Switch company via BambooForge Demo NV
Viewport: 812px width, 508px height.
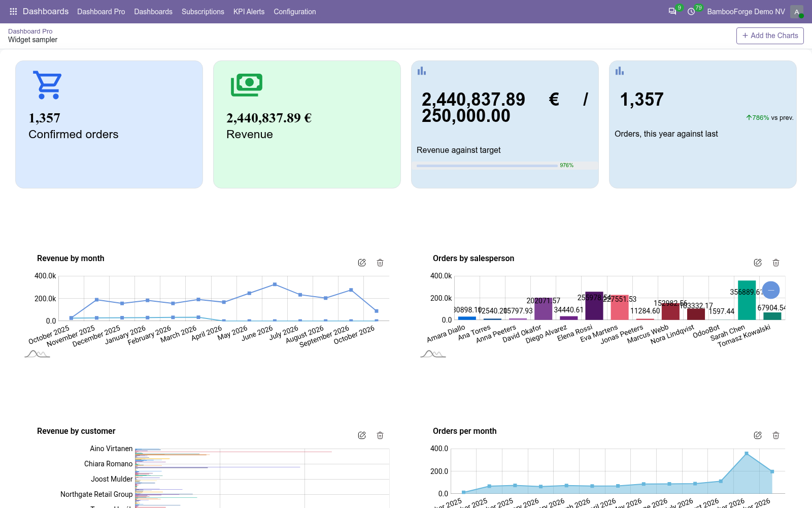point(746,12)
